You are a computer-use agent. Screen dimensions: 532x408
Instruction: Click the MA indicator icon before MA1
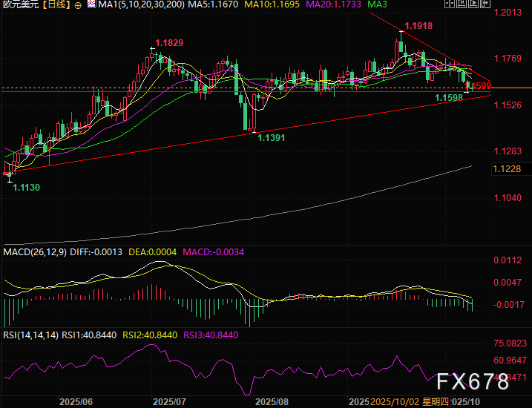coord(91,5)
